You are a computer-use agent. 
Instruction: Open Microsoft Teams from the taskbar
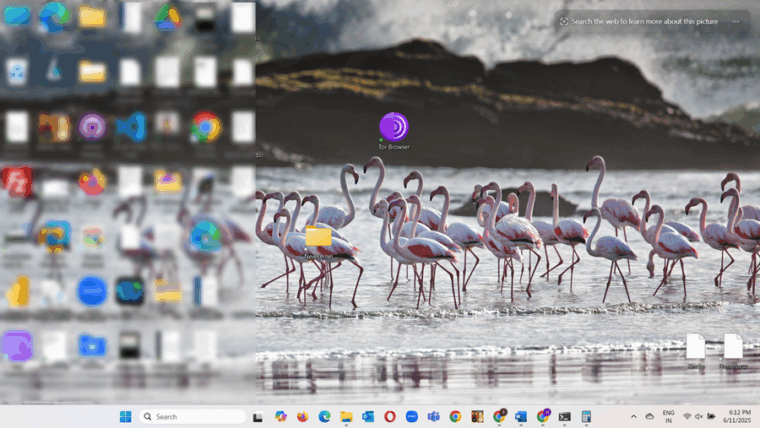tap(433, 416)
